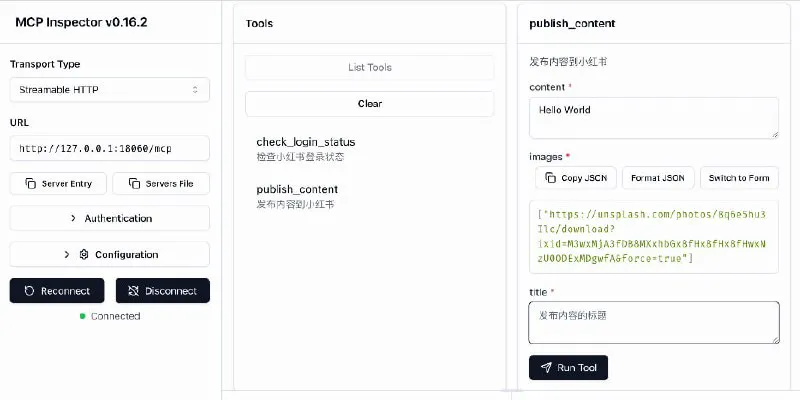Click into the content text area
Image resolution: width=800 pixels, height=400 pixels.
pyautogui.click(x=653, y=117)
